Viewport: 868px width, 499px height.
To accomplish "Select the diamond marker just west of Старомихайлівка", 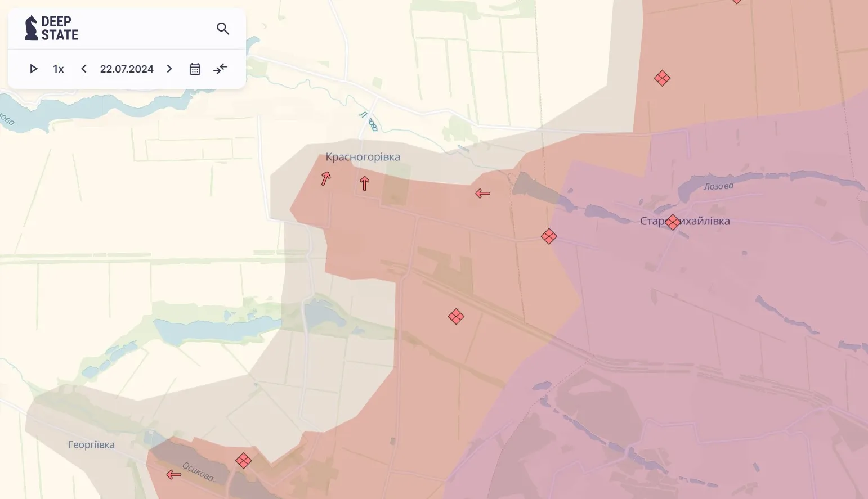I will pos(549,236).
